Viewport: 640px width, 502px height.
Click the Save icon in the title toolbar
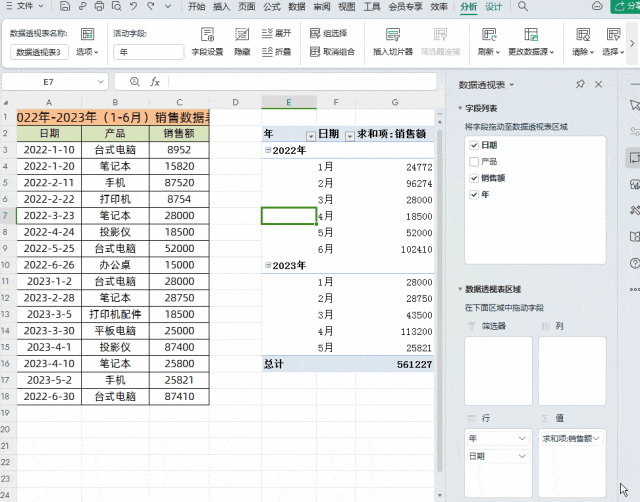coord(64,6)
